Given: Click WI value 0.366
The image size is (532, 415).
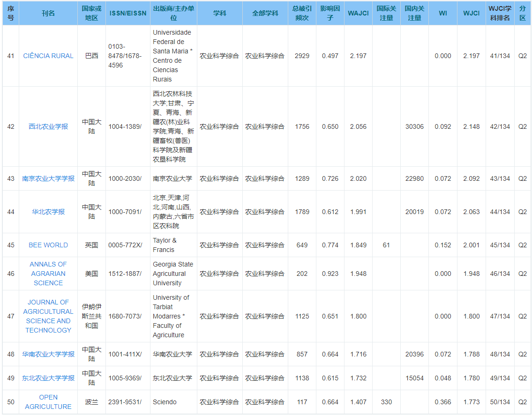Looking at the screenshot, I should pos(443,402).
